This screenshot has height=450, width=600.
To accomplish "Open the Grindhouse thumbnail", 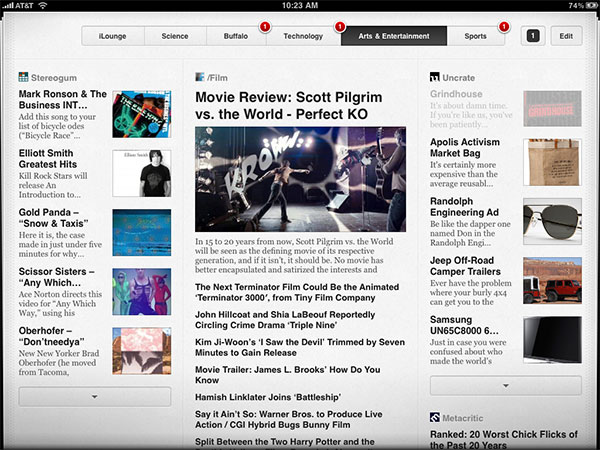I will 553,109.
